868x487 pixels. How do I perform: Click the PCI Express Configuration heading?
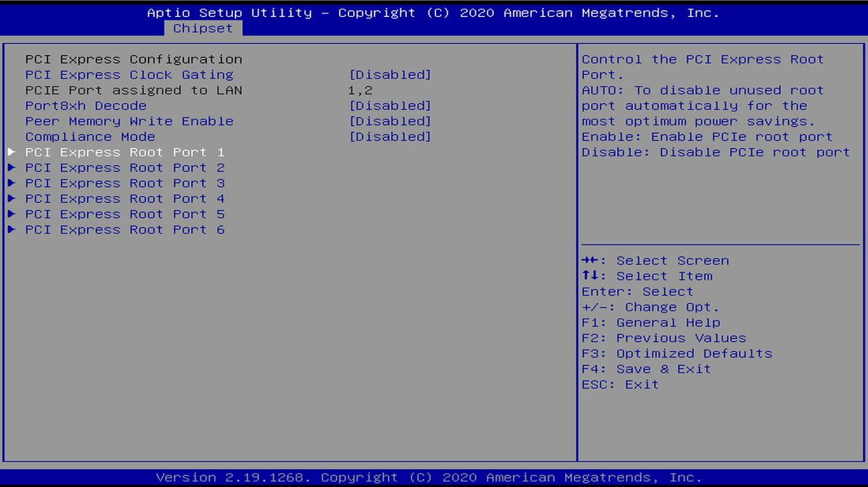(x=134, y=59)
